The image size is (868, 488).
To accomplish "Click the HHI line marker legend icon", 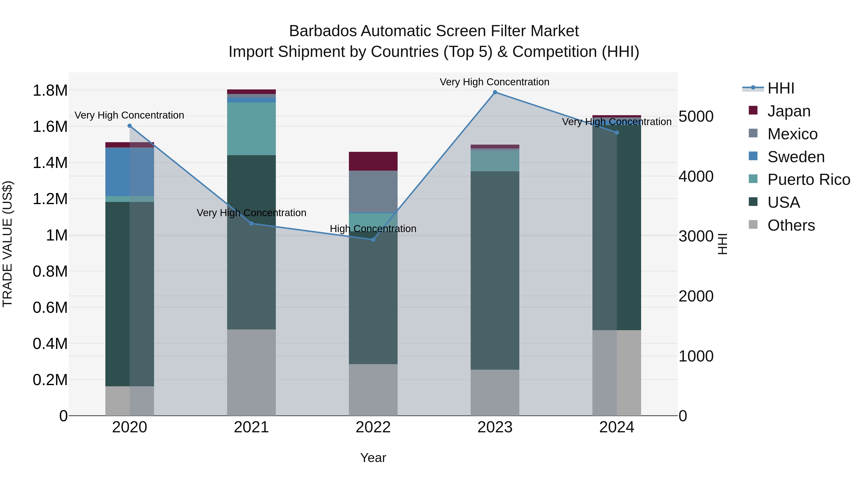I will click(x=753, y=88).
